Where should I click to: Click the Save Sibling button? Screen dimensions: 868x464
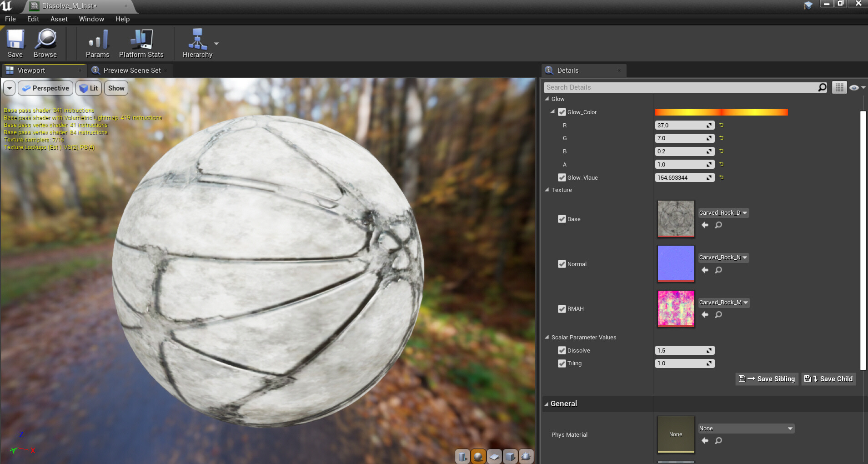coord(766,379)
